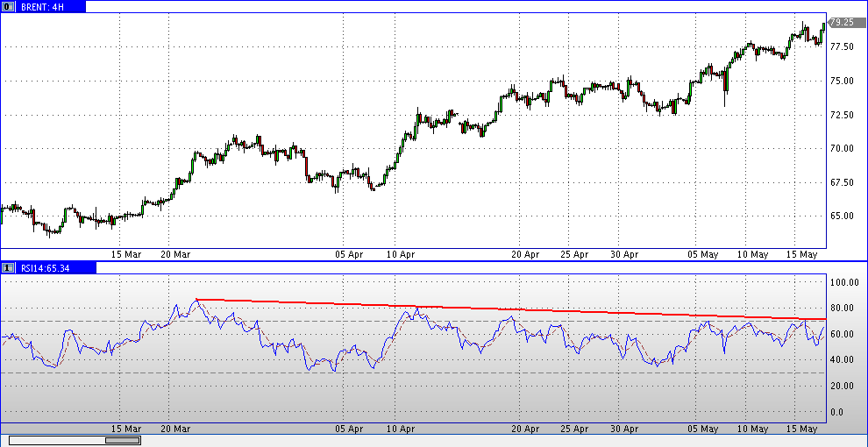Image resolution: width=868 pixels, height=447 pixels.
Task: Click the 15 May date under the price chart
Action: [802, 254]
